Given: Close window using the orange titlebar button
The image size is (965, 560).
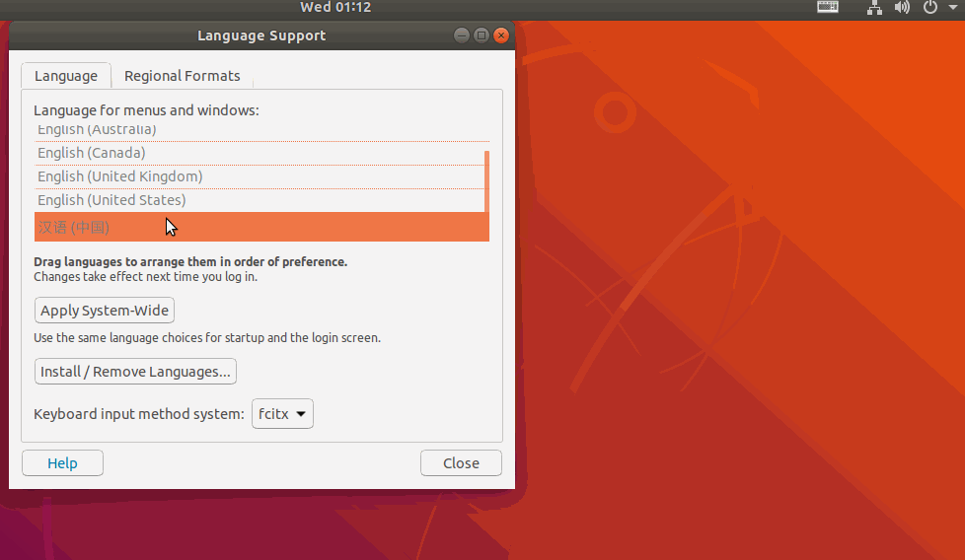Looking at the screenshot, I should click(x=501, y=35).
